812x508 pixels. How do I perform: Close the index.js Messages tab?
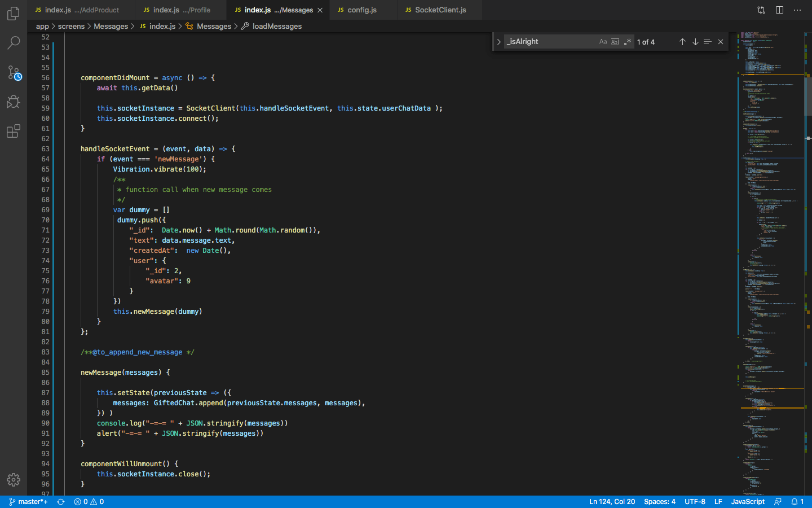tap(320, 10)
